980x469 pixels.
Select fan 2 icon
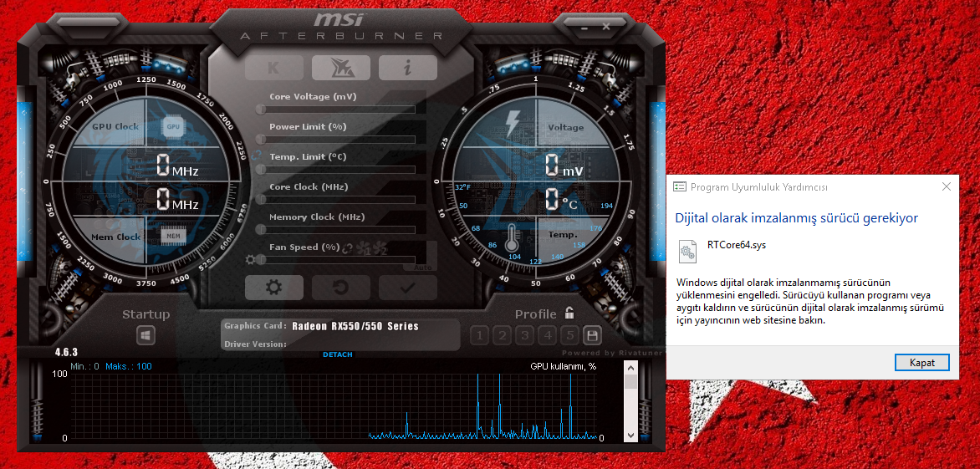[x=380, y=248]
